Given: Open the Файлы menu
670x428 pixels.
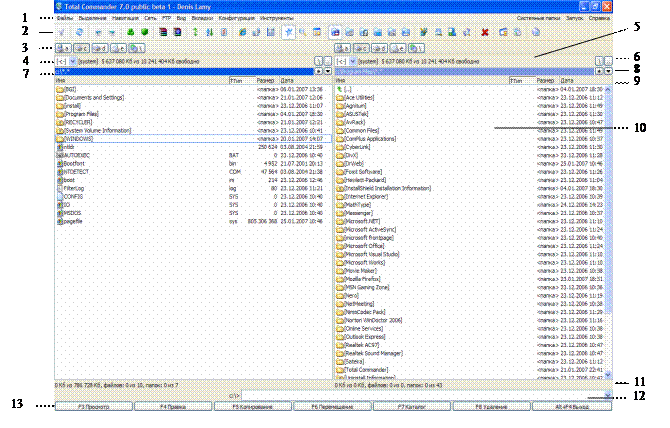Looking at the screenshot, I should (65, 18).
